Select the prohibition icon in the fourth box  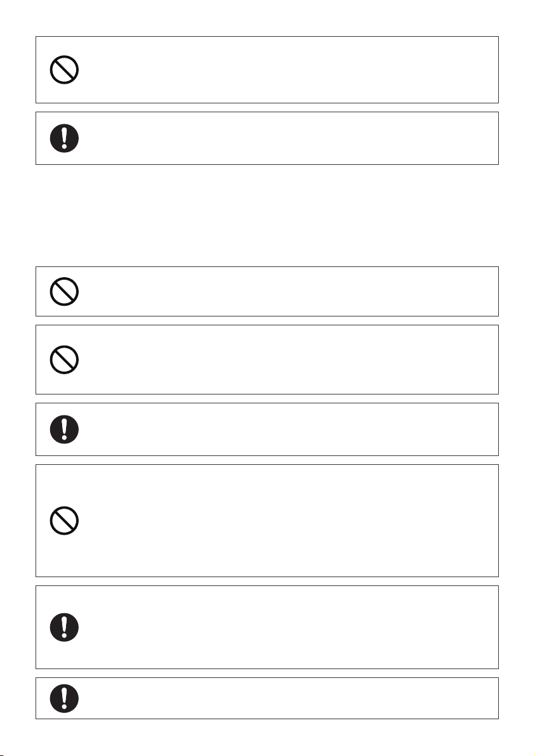coord(64,360)
